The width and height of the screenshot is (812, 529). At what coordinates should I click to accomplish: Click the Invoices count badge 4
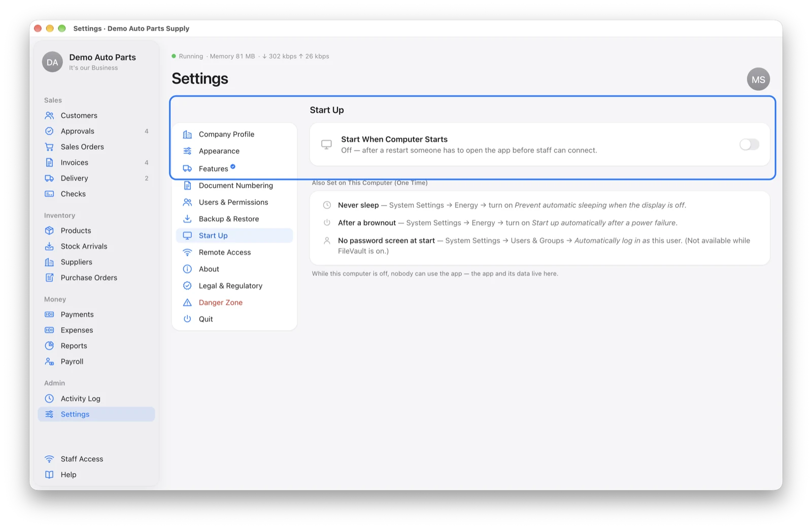[x=147, y=163]
